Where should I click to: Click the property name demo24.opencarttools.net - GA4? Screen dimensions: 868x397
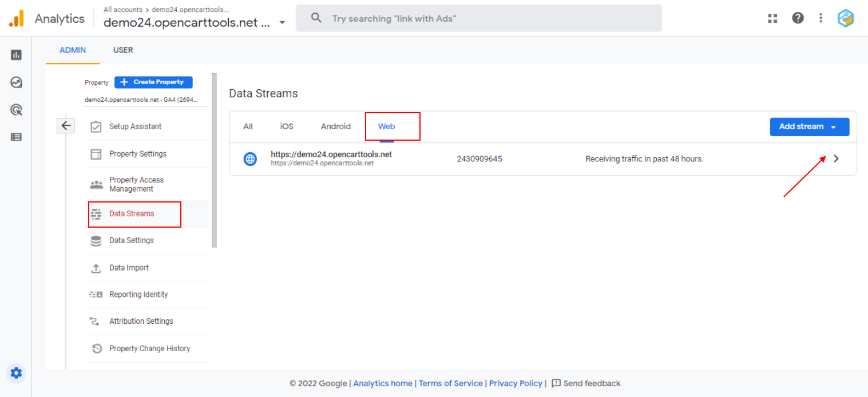141,100
